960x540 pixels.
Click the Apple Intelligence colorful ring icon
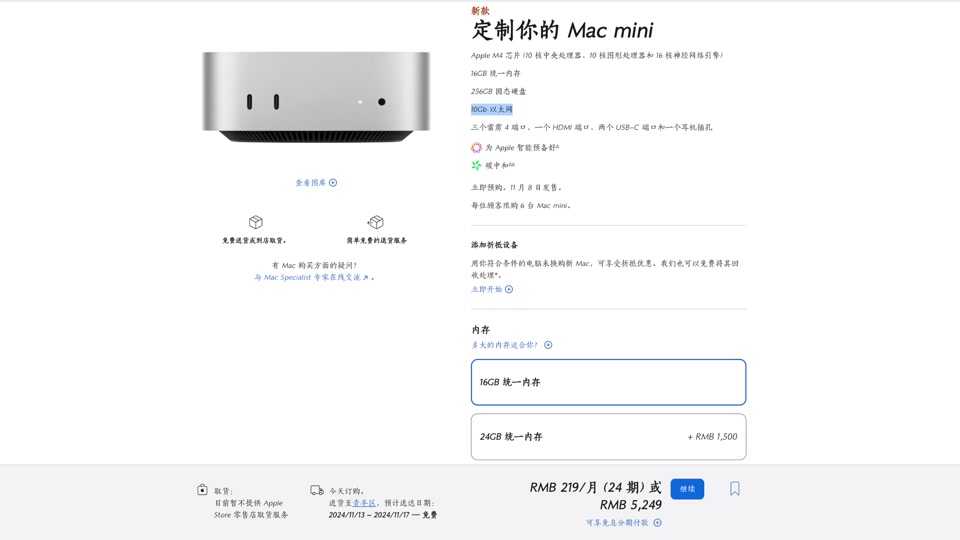tap(476, 148)
